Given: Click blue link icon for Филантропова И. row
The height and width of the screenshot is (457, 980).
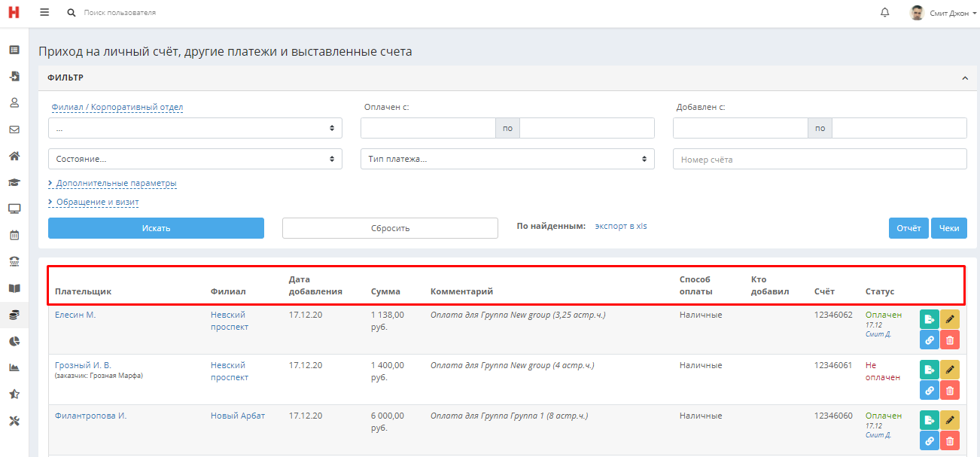Looking at the screenshot, I should [x=929, y=441].
